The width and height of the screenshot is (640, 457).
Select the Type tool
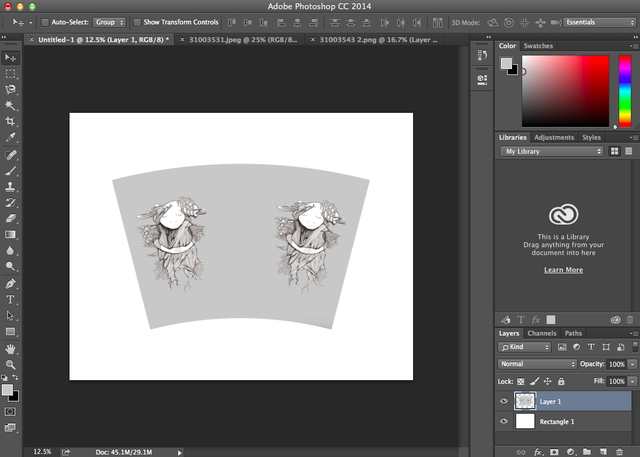[x=10, y=299]
